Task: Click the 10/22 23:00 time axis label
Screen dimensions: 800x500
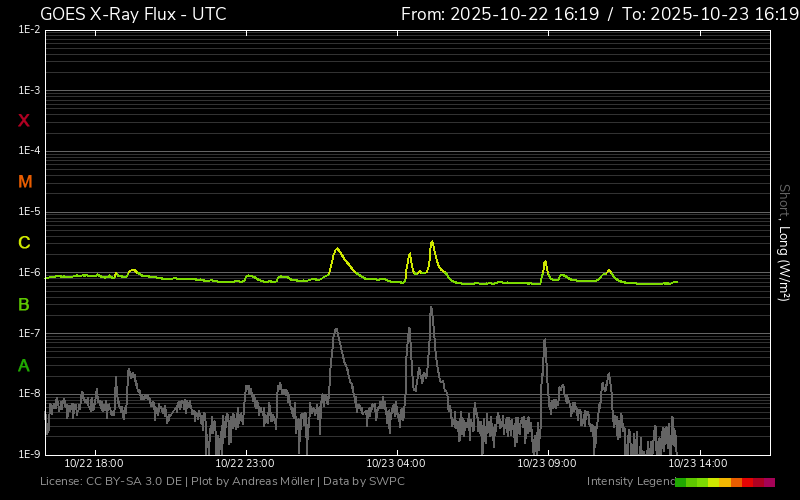Action: [245, 464]
